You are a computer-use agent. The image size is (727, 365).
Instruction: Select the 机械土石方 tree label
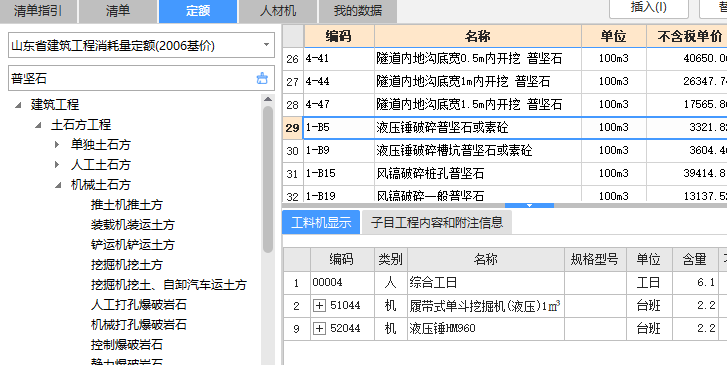click(101, 185)
